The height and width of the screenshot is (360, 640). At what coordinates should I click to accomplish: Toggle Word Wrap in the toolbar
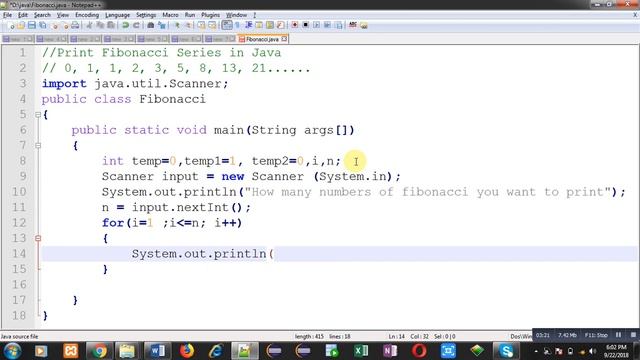pyautogui.click(x=227, y=25)
